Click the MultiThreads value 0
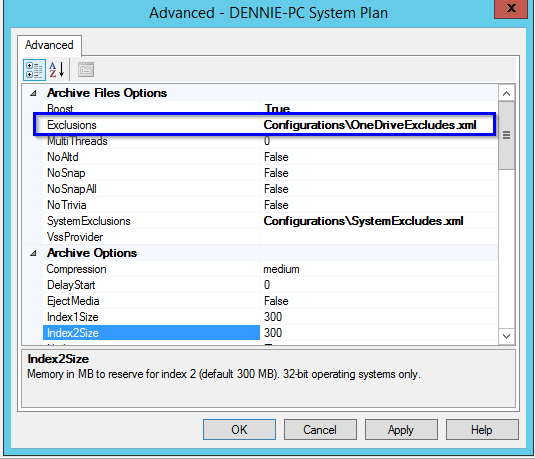535x459 pixels. [x=267, y=141]
